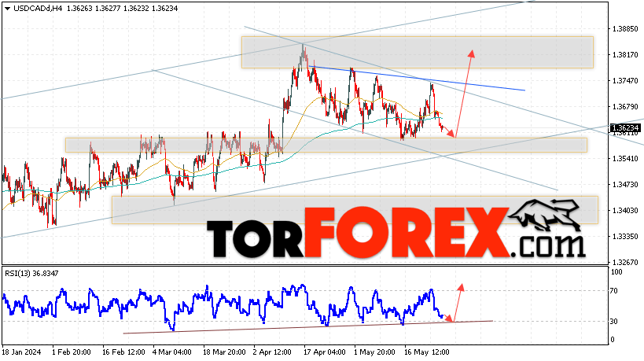Click the RSI scale value 30

pyautogui.click(x=613, y=321)
